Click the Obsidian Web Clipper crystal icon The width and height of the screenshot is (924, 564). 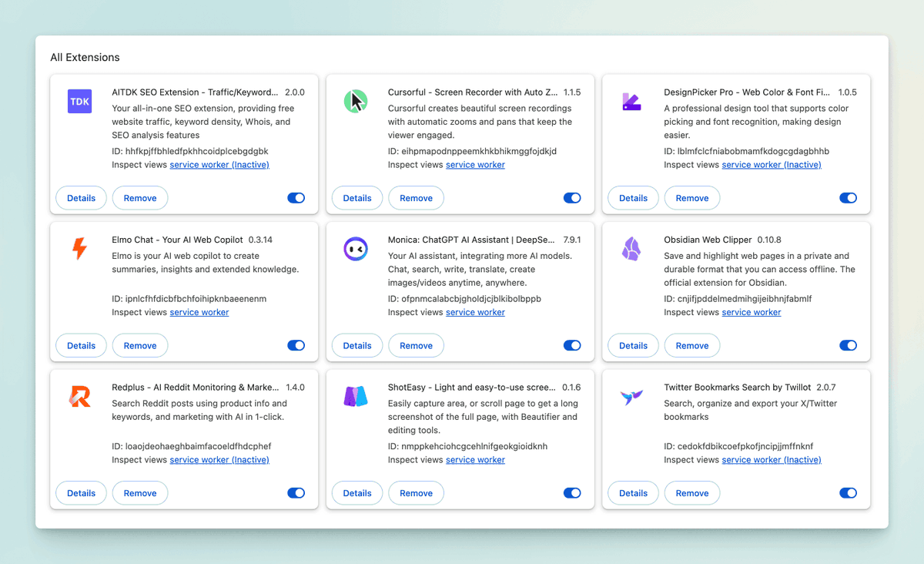tap(631, 249)
